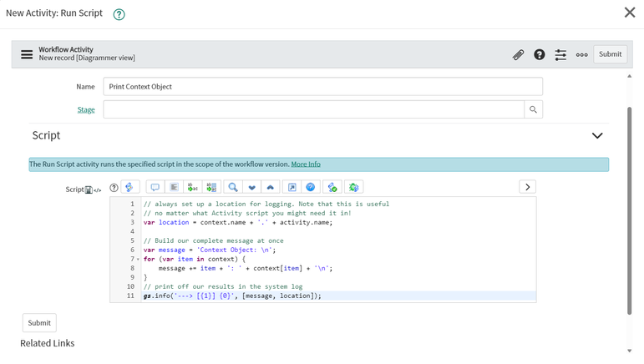Viewport: 644px width, 364px height.
Task: Find previous with the up arrow
Action: tap(271, 187)
